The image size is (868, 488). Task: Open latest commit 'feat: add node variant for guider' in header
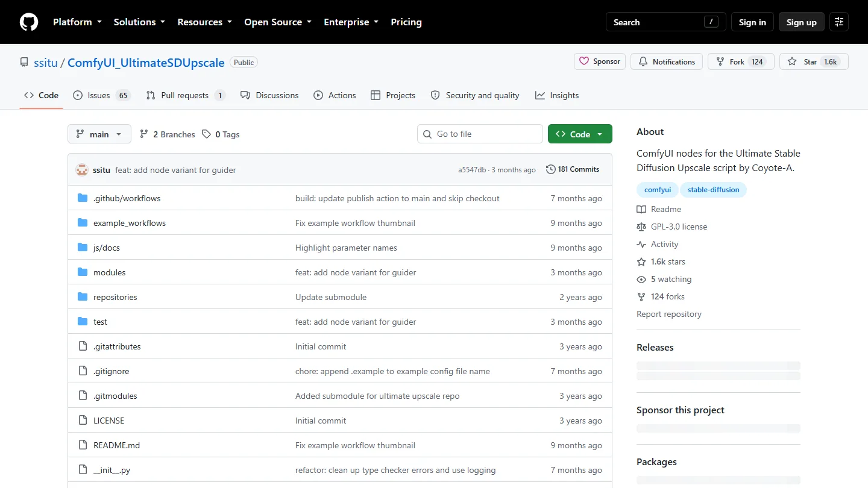click(x=175, y=170)
